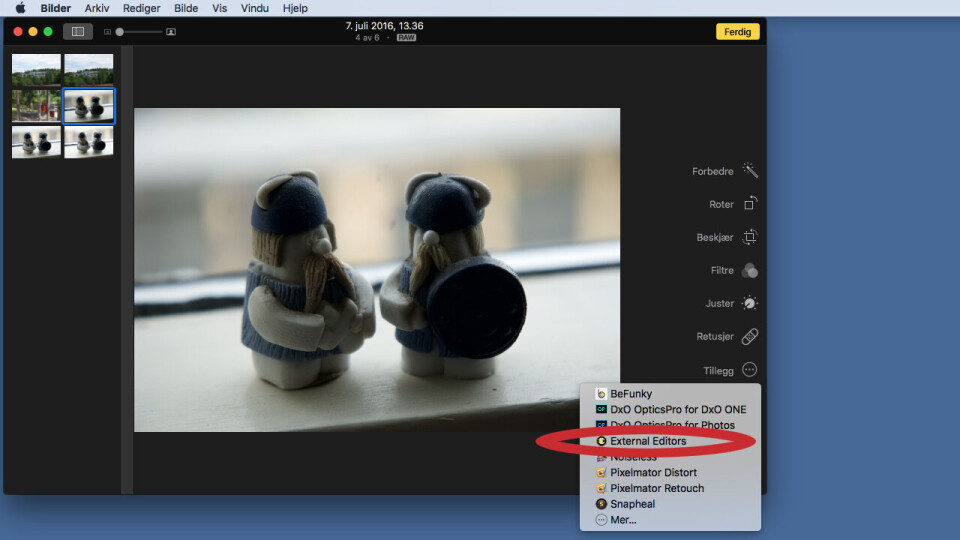Viewport: 960px width, 540px height.
Task: Click the Mer... ellipsis icon
Action: 601,520
